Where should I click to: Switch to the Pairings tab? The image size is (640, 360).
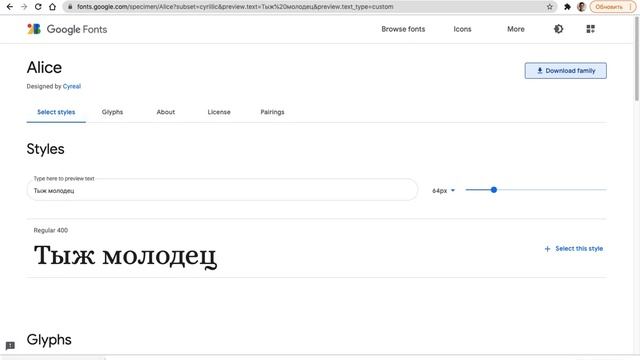point(272,112)
